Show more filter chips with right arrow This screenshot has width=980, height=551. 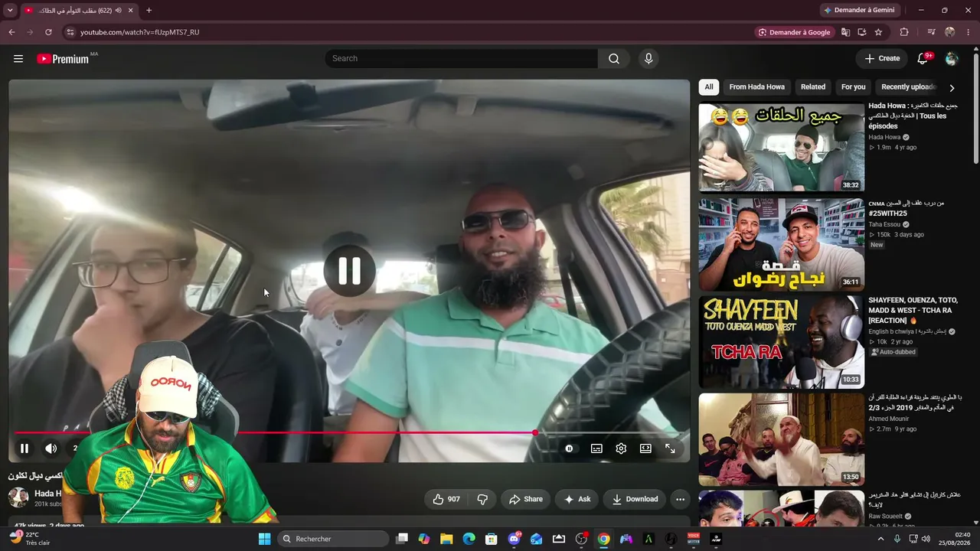952,88
